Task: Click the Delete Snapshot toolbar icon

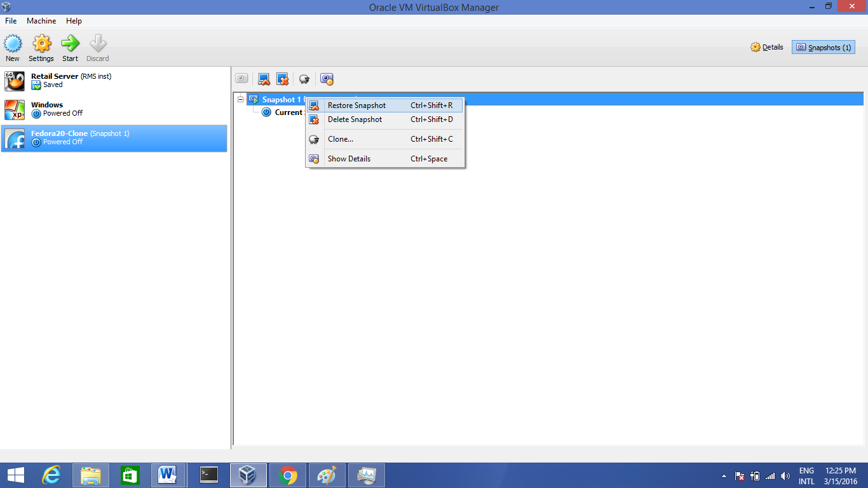Action: pos(283,79)
